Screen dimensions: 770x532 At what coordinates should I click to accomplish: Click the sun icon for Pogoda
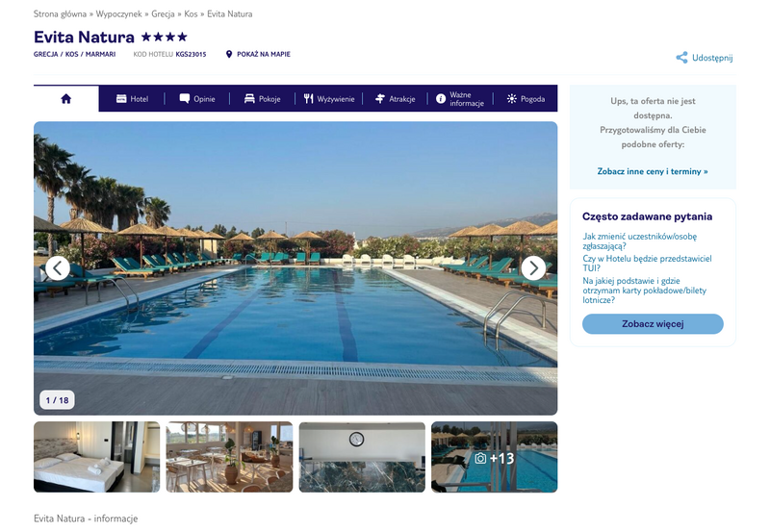click(512, 99)
